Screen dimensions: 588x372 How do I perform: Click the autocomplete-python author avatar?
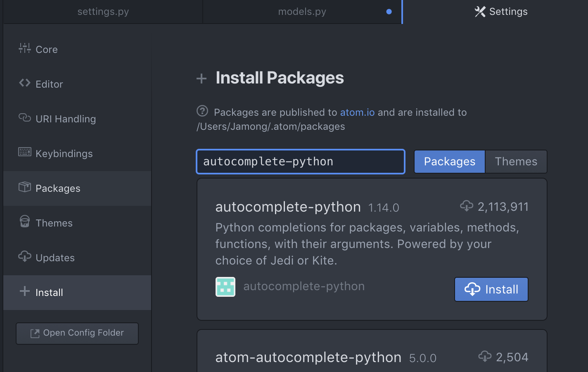[225, 287]
